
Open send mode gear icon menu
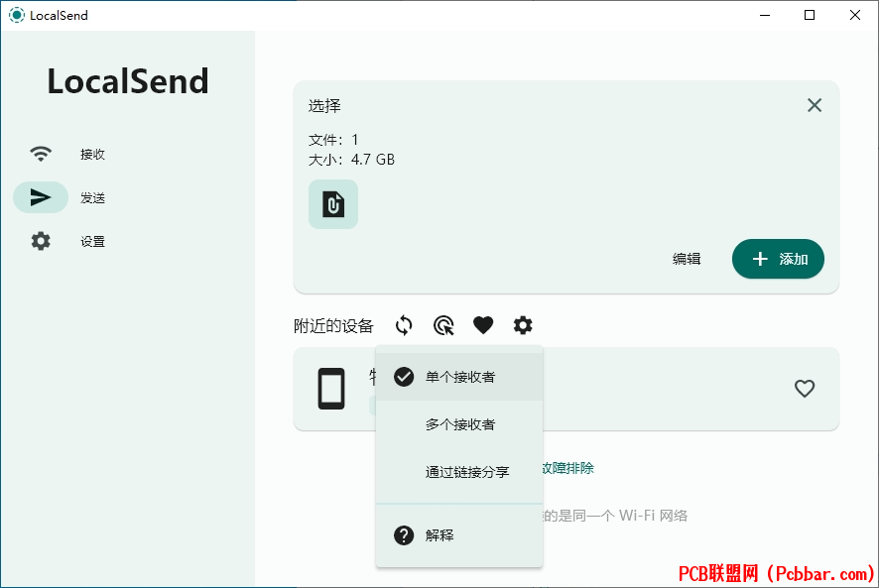[x=523, y=325]
